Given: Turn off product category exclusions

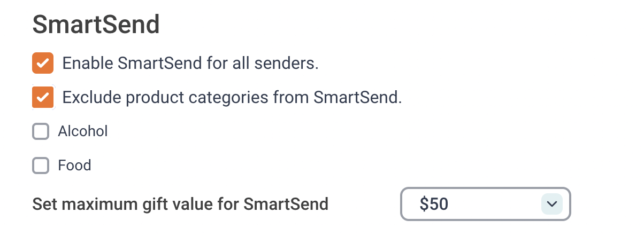Looking at the screenshot, I should pyautogui.click(x=43, y=97).
